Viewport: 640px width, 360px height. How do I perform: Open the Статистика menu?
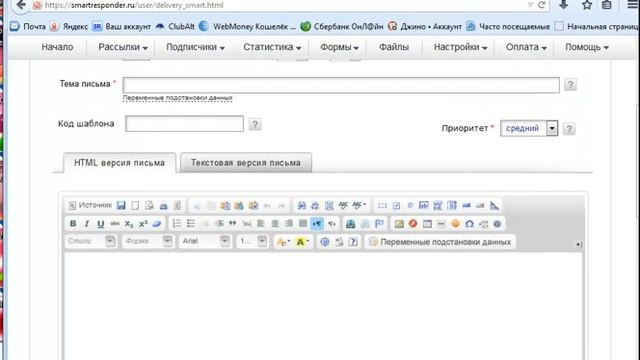point(272,47)
